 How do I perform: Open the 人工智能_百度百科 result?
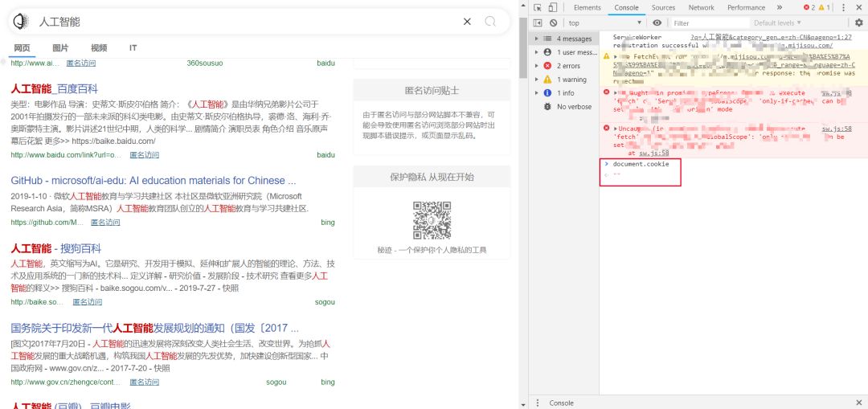pos(55,88)
